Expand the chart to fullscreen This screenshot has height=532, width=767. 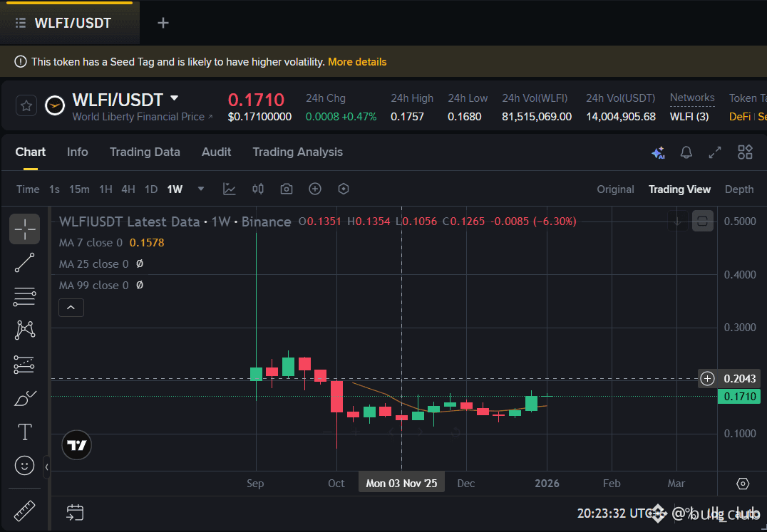click(714, 152)
